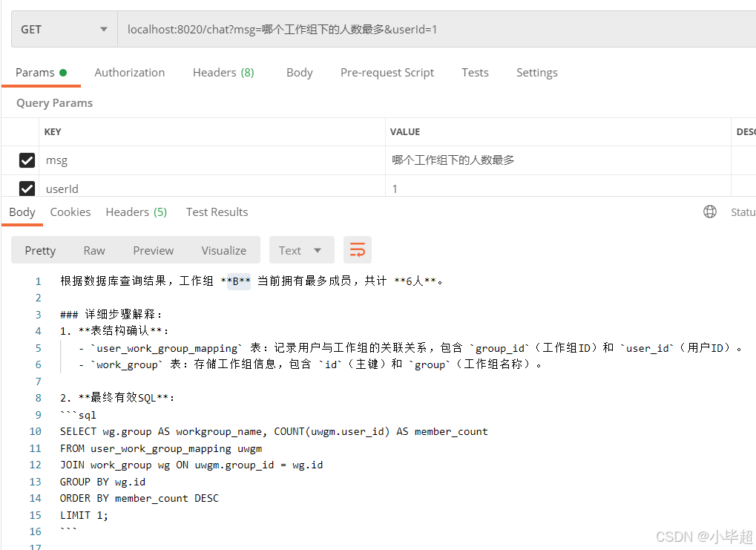Click the msg key cell
756x550 pixels.
(x=212, y=160)
